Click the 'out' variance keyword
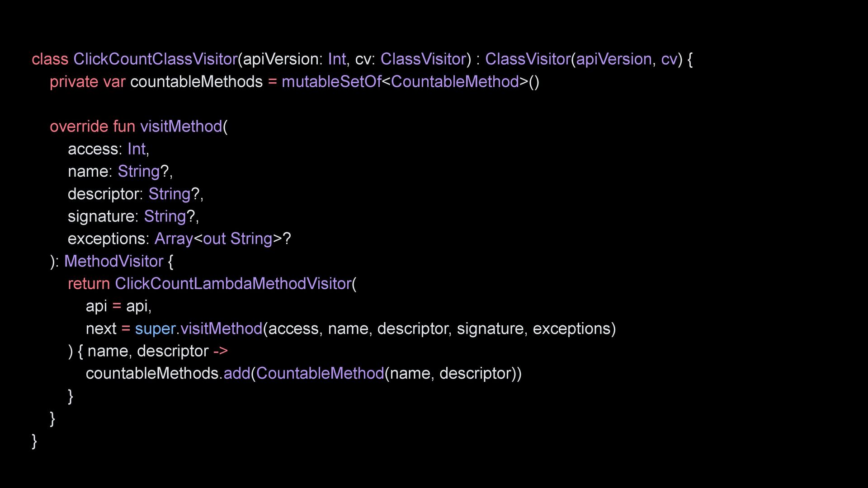Viewport: 868px width, 488px height. (x=214, y=239)
